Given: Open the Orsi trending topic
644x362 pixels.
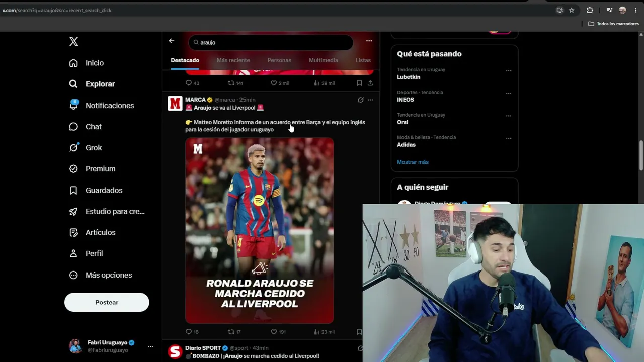Looking at the screenshot, I should point(403,122).
